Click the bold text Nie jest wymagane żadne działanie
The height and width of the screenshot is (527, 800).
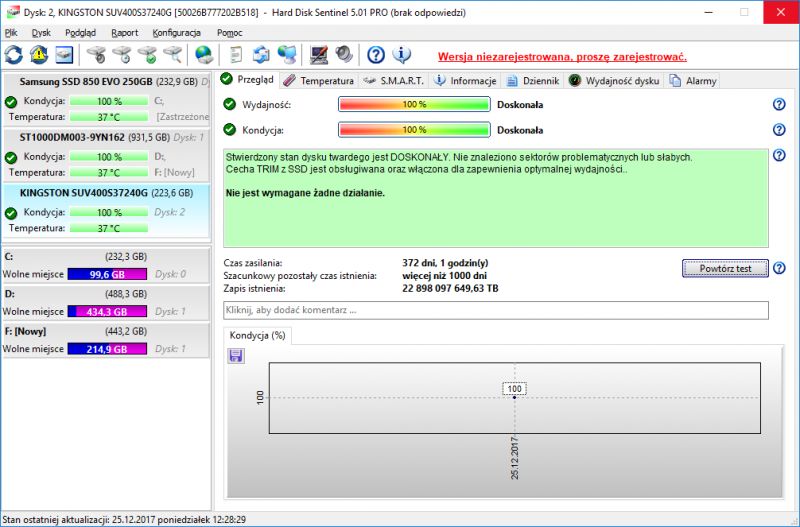tap(305, 193)
